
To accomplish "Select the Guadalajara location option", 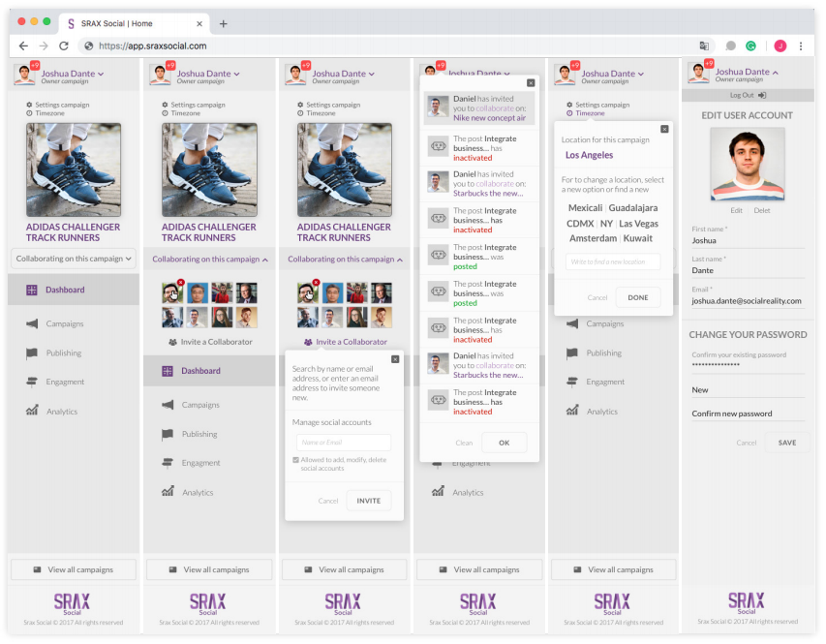I will [x=633, y=208].
